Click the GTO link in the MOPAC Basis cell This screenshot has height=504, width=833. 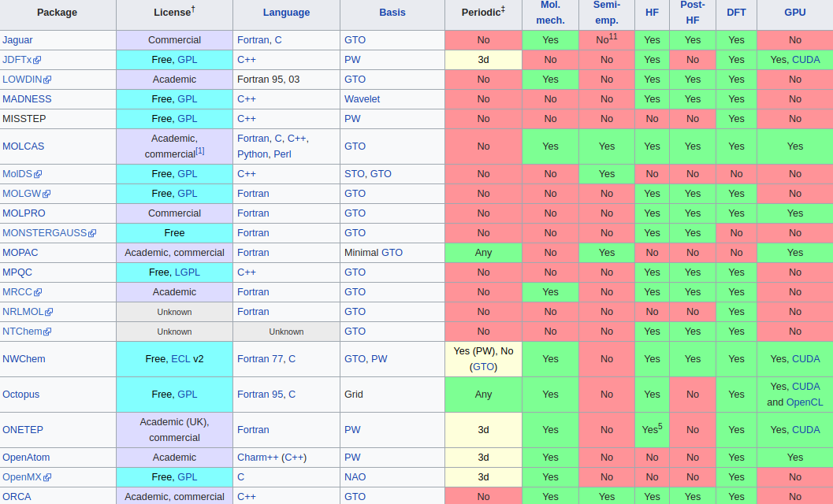pyautogui.click(x=392, y=252)
